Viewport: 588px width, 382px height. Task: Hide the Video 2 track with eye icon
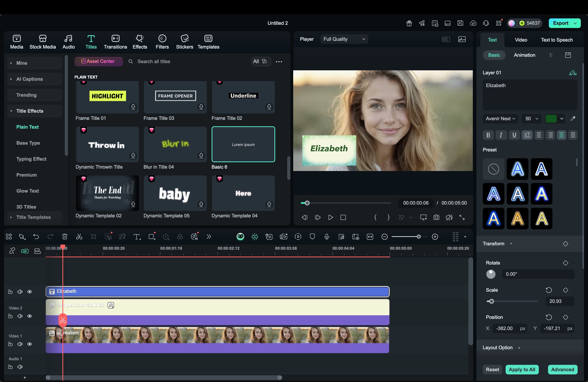[30, 316]
